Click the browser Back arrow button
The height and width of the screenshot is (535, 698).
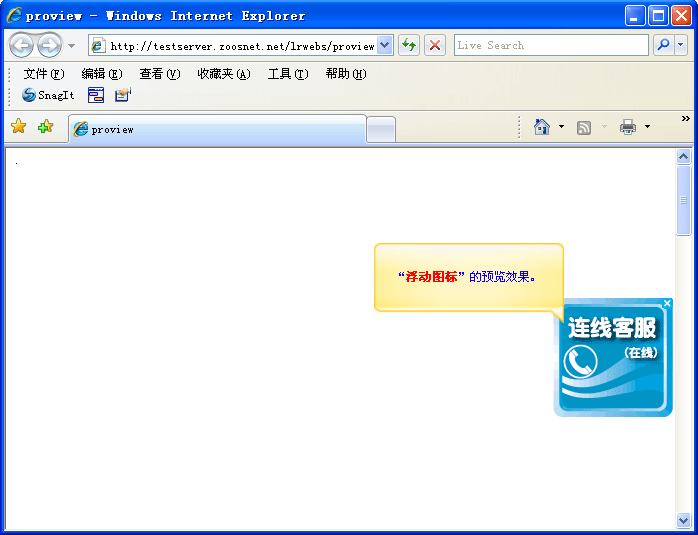[21, 46]
